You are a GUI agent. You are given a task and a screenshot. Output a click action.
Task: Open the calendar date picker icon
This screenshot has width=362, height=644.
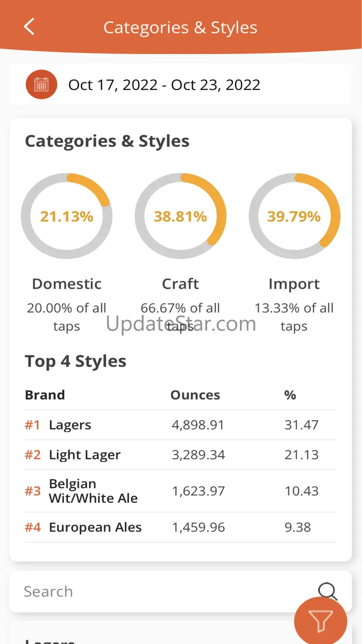click(x=41, y=85)
